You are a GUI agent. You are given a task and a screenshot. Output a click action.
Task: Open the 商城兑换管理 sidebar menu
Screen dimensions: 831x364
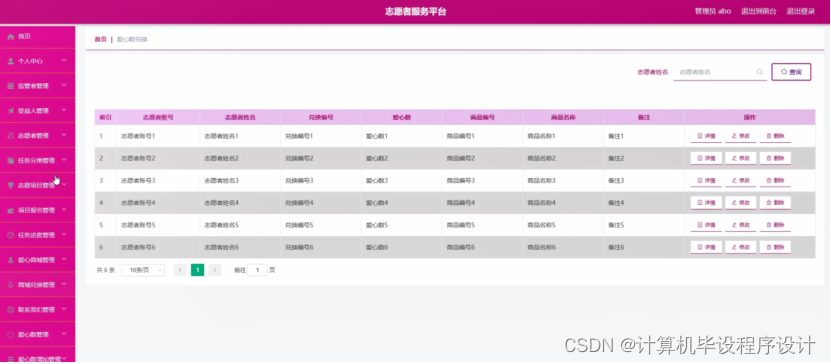click(37, 285)
